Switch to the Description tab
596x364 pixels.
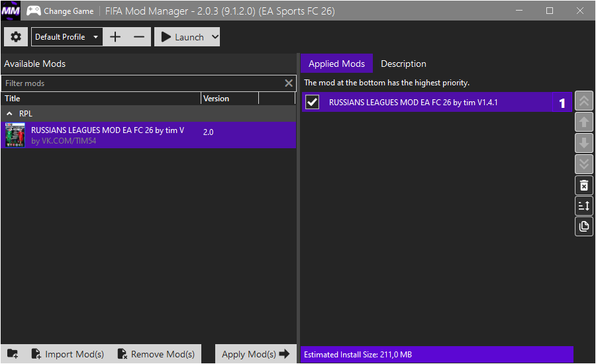pyautogui.click(x=403, y=64)
